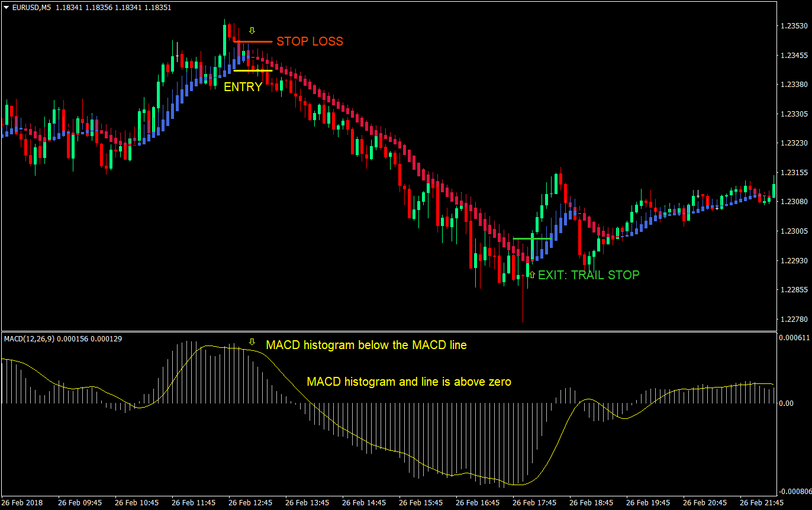Click the yellow down arrow above price candles
The height and width of the screenshot is (510, 812).
coord(252,31)
